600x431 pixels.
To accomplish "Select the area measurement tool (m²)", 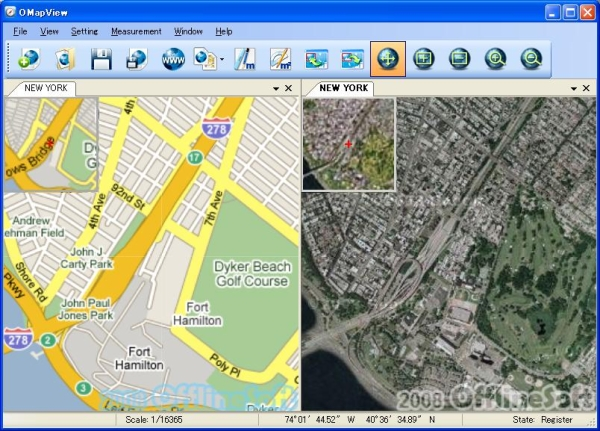I will click(x=280, y=59).
